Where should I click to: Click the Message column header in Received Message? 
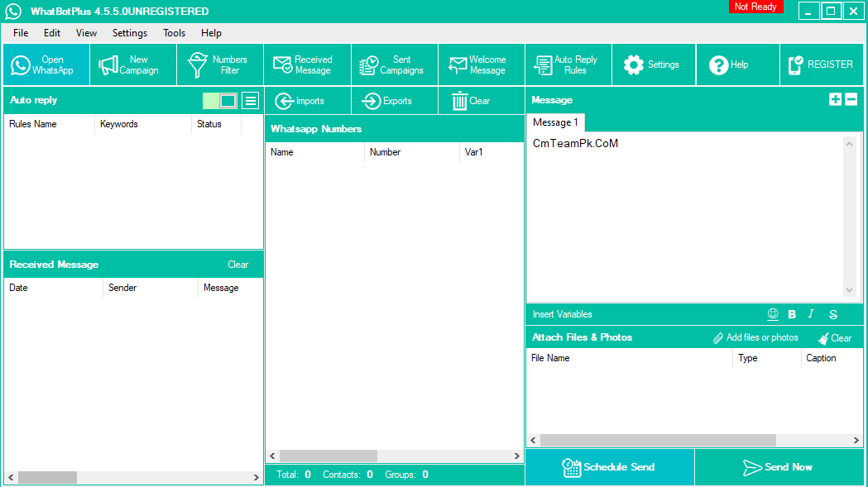pos(230,288)
